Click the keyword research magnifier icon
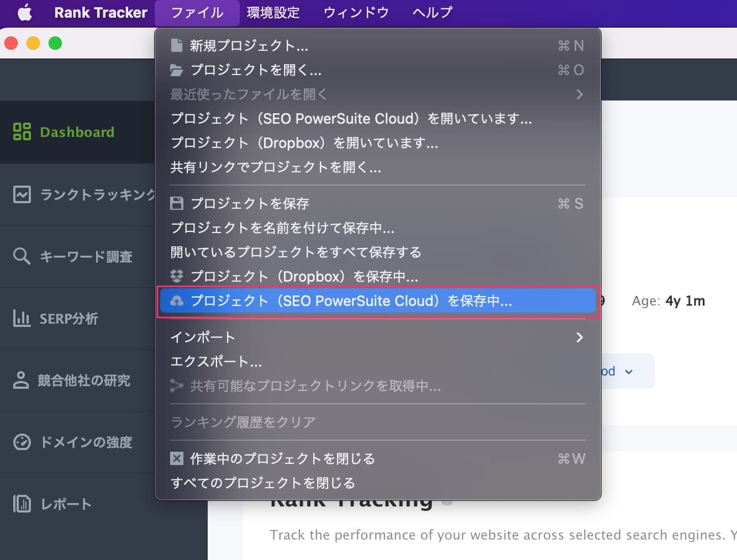 coord(22,256)
